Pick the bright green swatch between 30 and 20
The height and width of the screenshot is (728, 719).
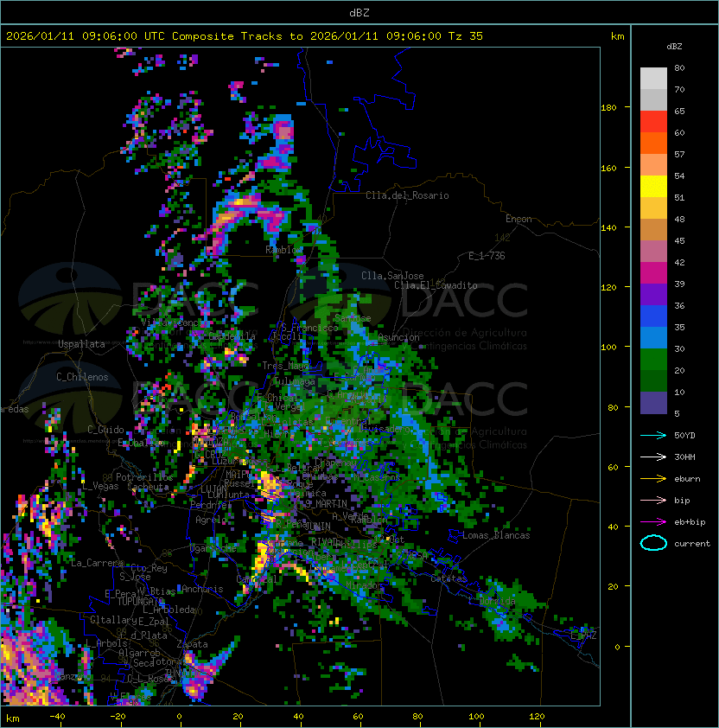pos(653,360)
